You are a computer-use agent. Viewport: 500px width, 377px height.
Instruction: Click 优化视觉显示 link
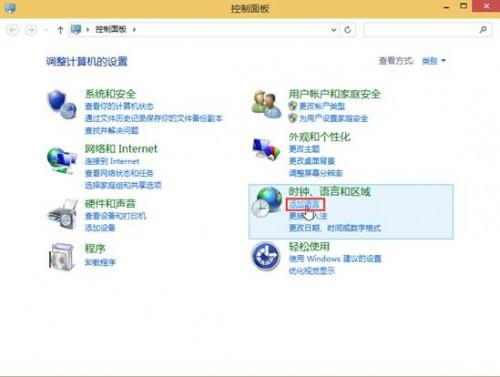312,271
